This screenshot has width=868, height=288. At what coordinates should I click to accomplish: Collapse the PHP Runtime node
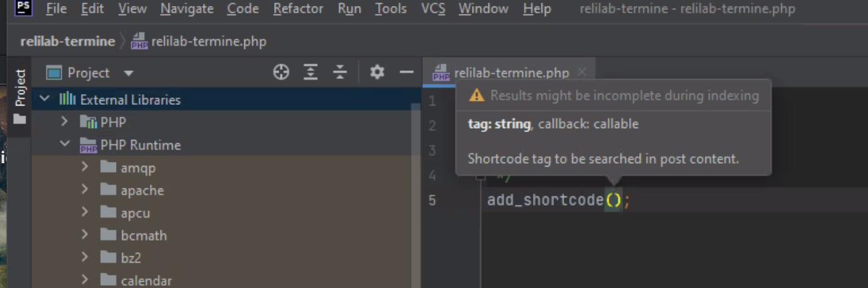click(64, 145)
